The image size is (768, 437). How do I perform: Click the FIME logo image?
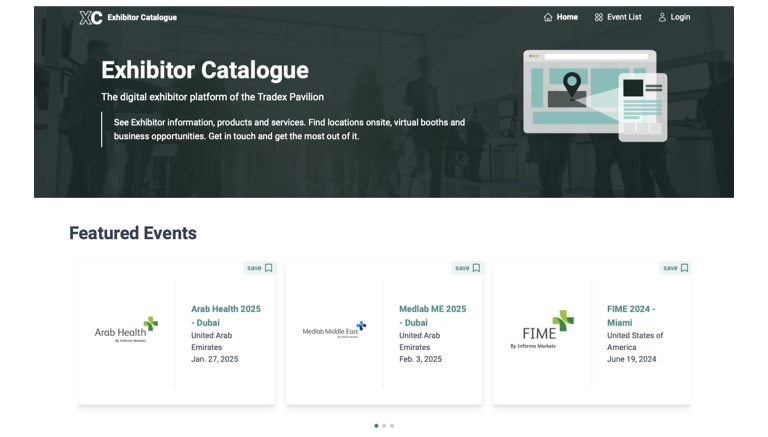click(542, 330)
